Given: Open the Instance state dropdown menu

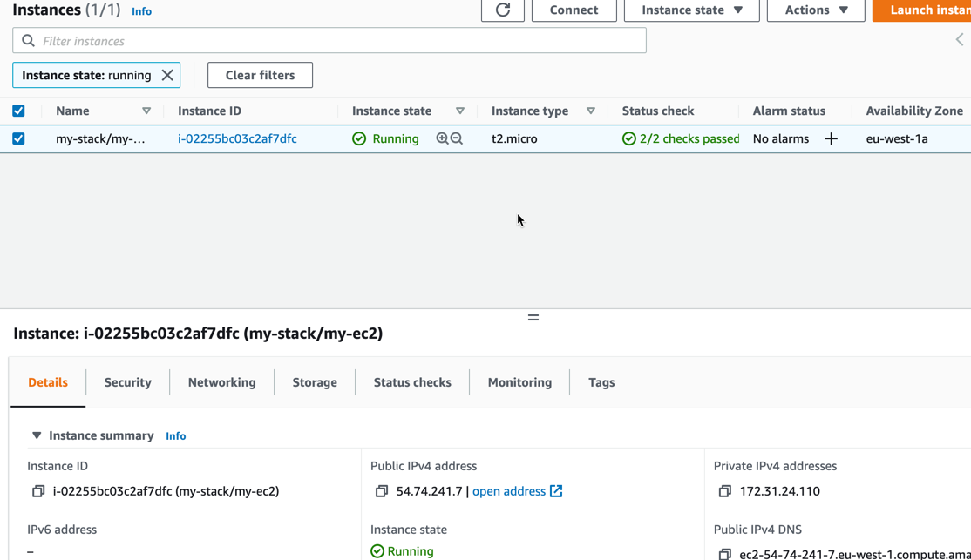Looking at the screenshot, I should 691,10.
